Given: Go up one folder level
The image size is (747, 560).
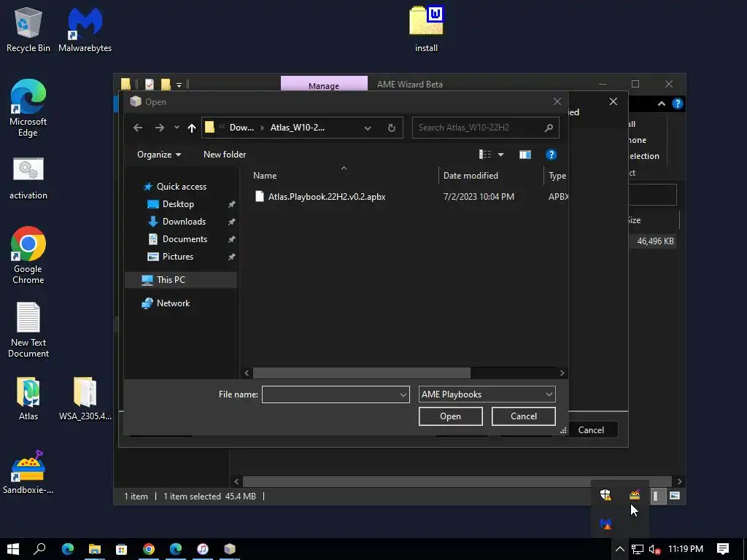Looking at the screenshot, I should click(x=192, y=128).
